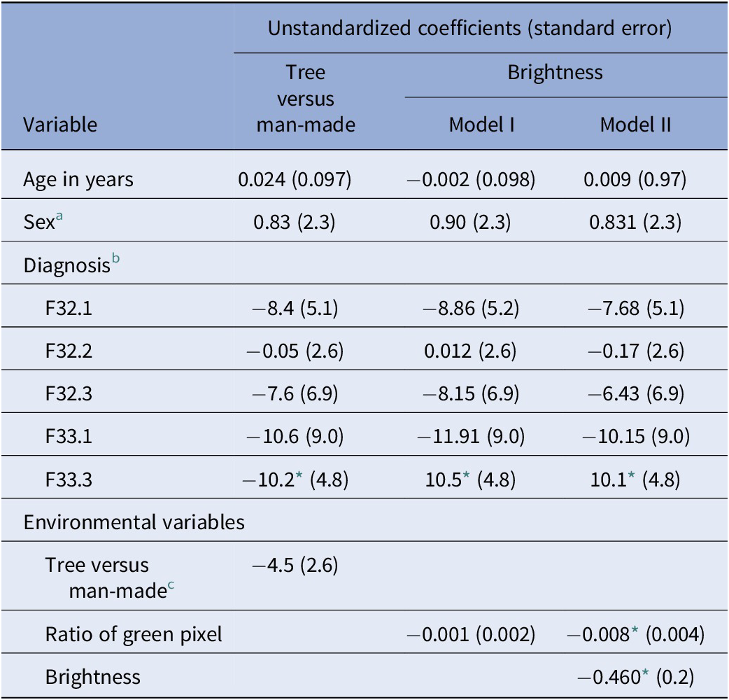Select the 'Model II' column header
Screen dimensions: 729x700
pos(635,125)
